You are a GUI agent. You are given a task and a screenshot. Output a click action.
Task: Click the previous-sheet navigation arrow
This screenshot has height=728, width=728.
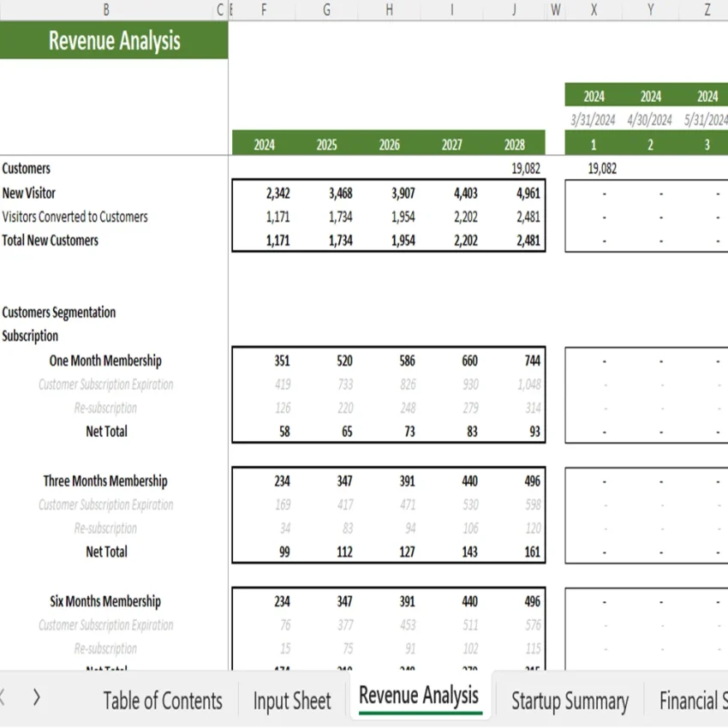coord(9,698)
